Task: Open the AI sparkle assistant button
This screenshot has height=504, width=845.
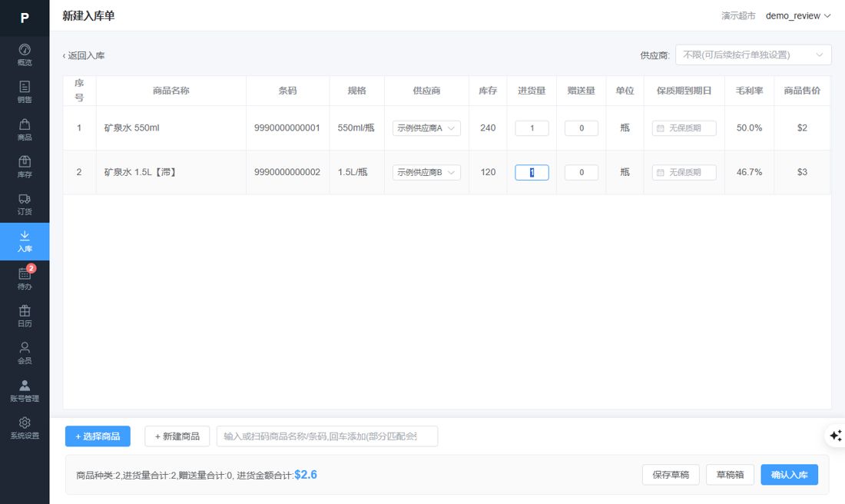Action: (x=836, y=436)
